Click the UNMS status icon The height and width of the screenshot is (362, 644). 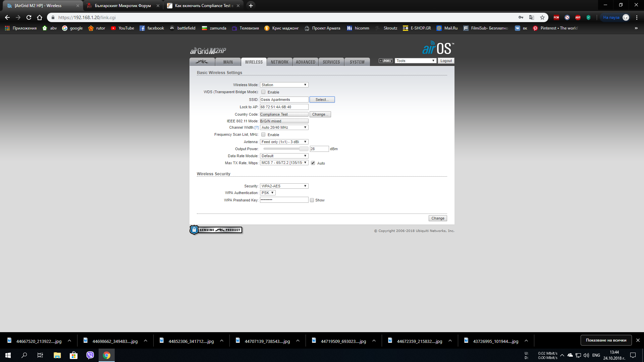coord(386,61)
